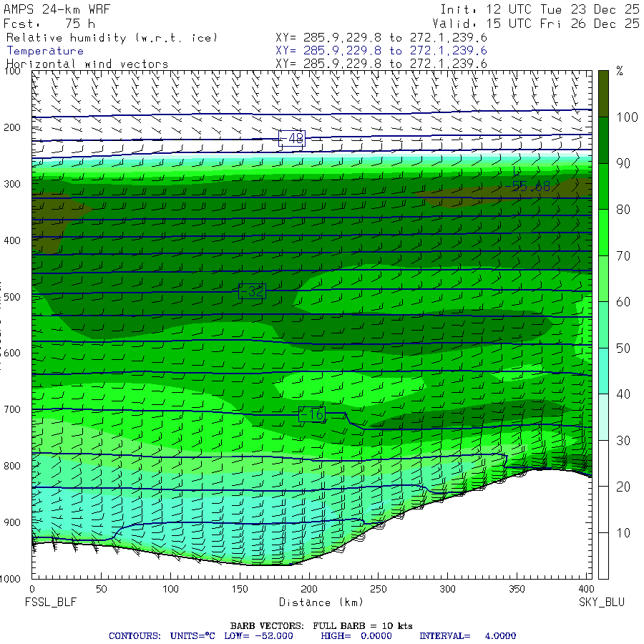Click the -55.68 minimum temperature marker
The image size is (644, 644).
pyautogui.click(x=527, y=187)
